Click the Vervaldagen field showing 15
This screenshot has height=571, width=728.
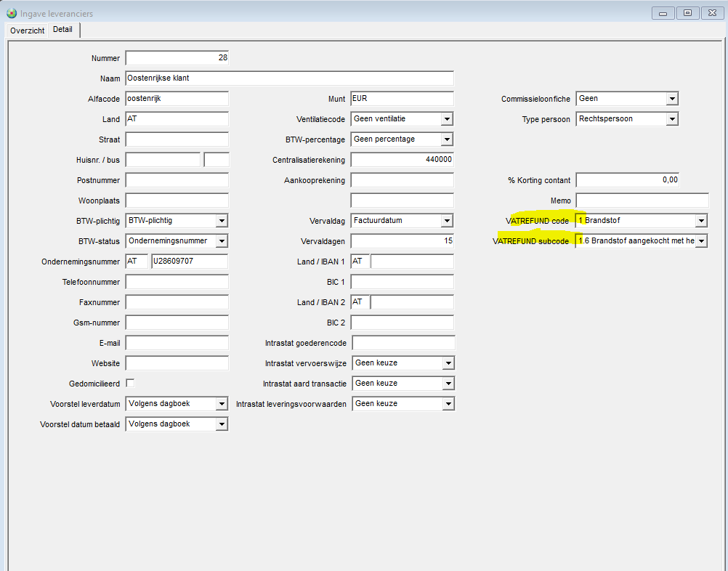pos(402,241)
